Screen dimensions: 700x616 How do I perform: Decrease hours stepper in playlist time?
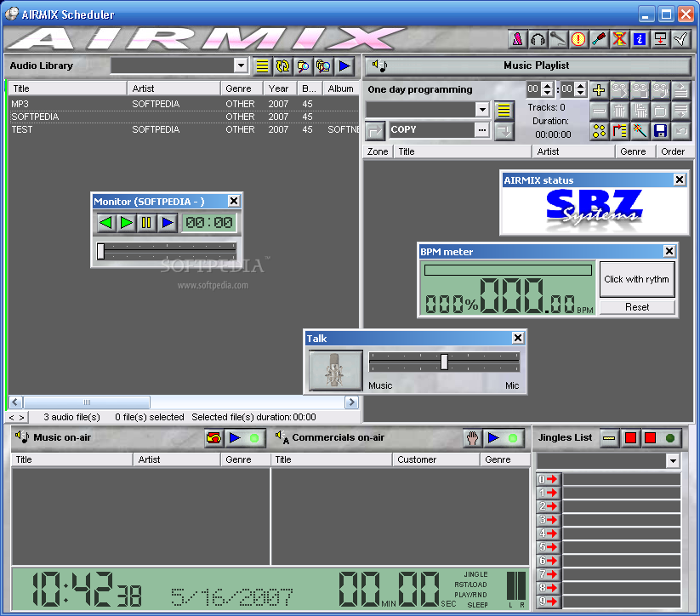[548, 93]
